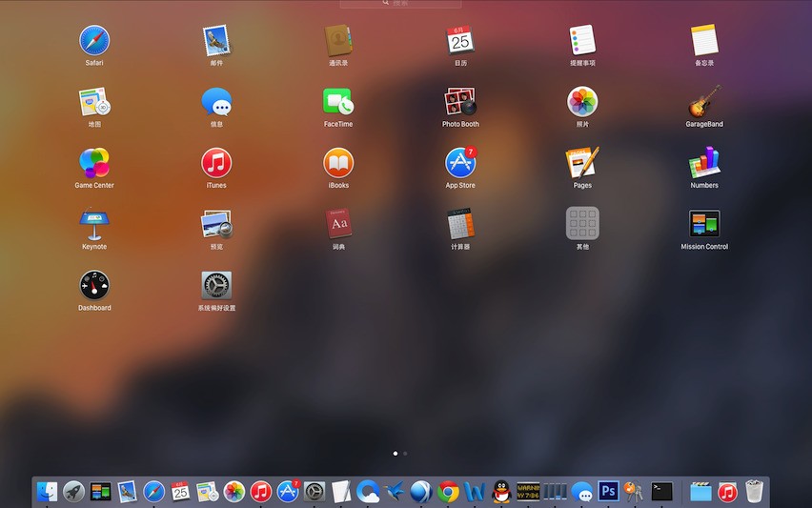
Task: Launch Calculator (计算器)
Action: click(460, 224)
